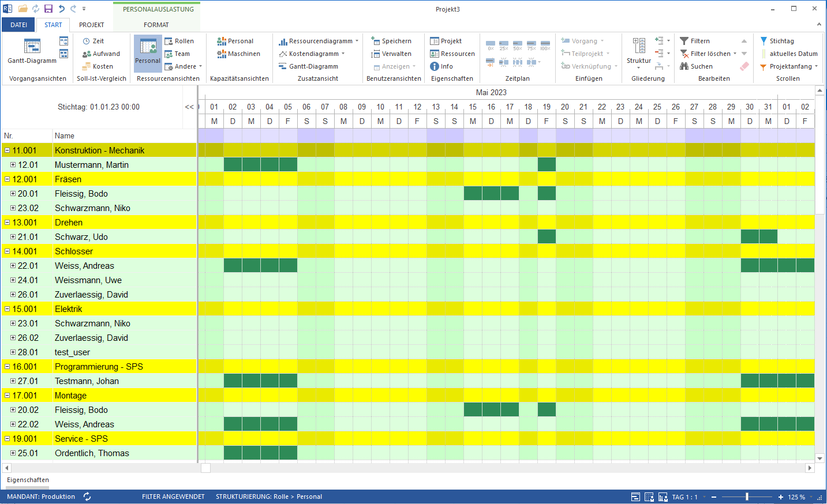Open the Gantt-Diagramm task view
Image resolution: width=827 pixels, height=504 pixels.
pos(32,50)
